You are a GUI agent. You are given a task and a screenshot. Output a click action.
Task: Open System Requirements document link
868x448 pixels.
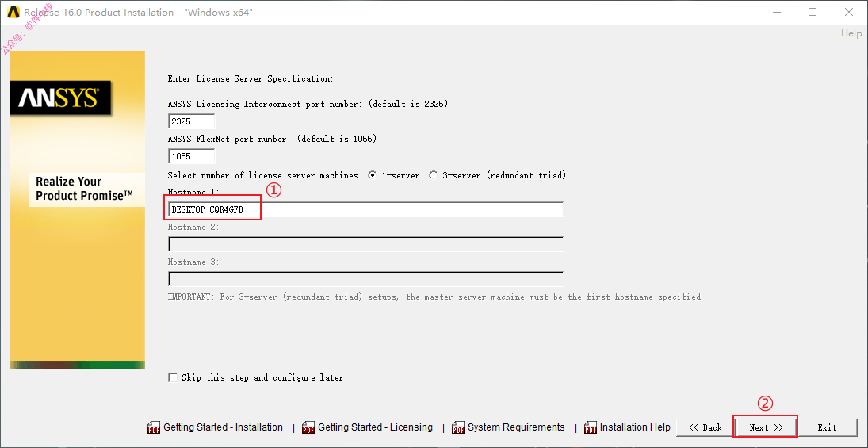[x=516, y=427]
